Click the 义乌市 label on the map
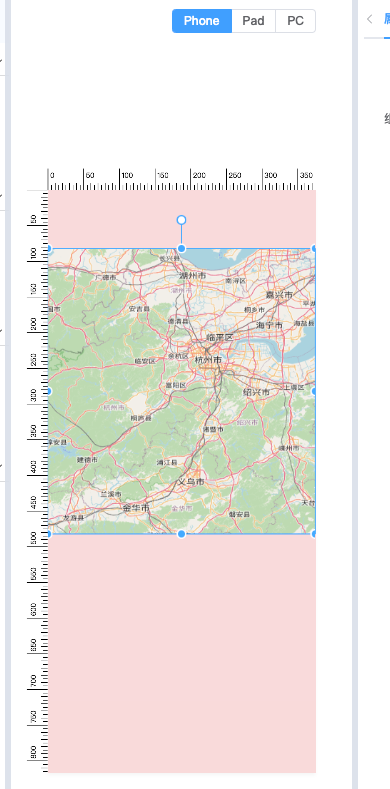390x789 pixels. coord(191,482)
